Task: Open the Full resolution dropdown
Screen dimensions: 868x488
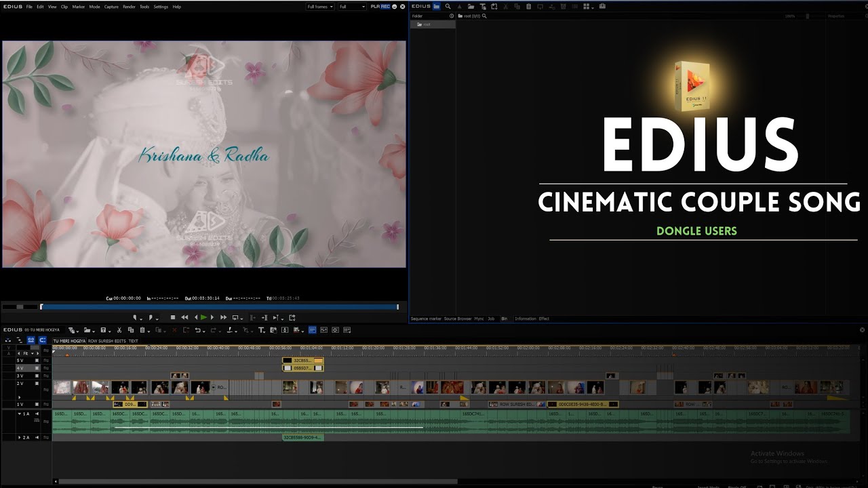Action: coord(352,6)
